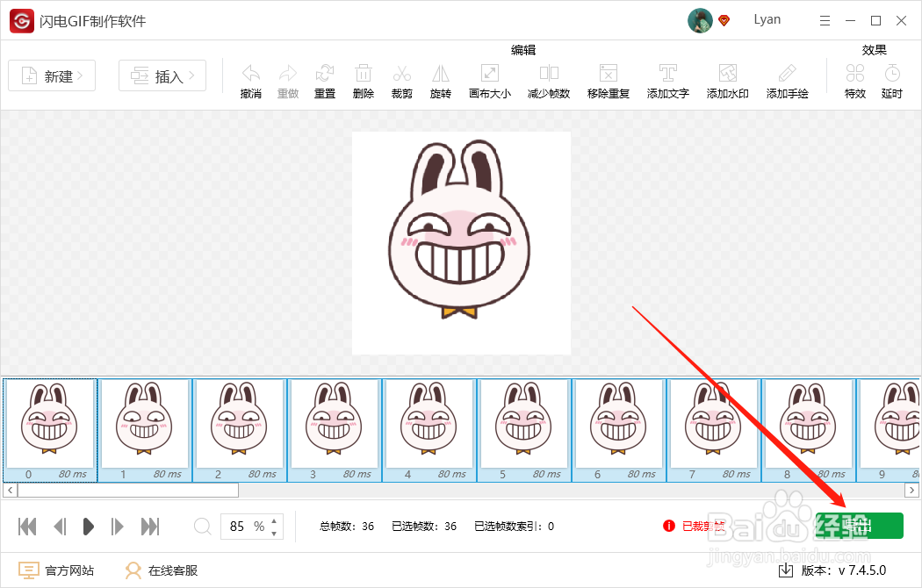
Task: Select frame 2 thumbnail
Action: coord(240,430)
